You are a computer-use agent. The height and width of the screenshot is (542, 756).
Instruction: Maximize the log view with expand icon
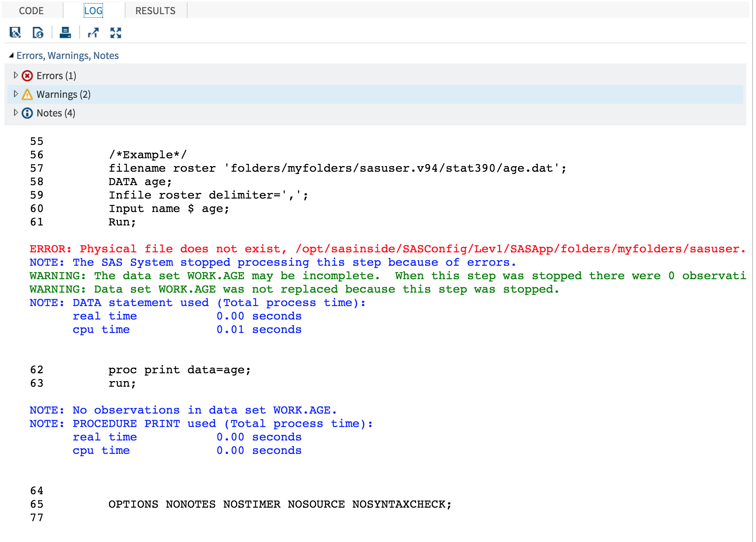pyautogui.click(x=116, y=33)
